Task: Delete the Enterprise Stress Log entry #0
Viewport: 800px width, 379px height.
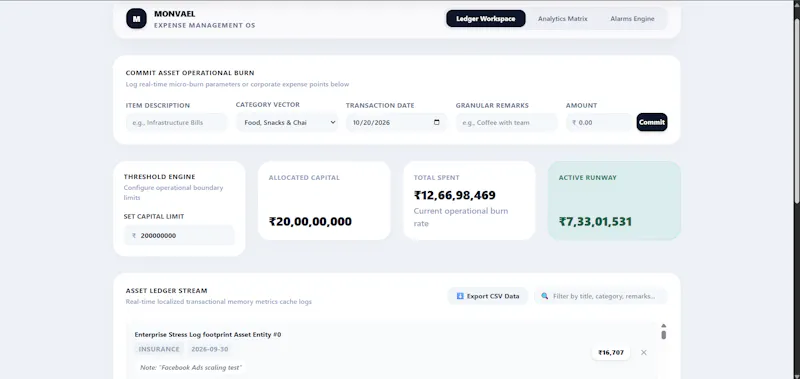Action: 643,352
